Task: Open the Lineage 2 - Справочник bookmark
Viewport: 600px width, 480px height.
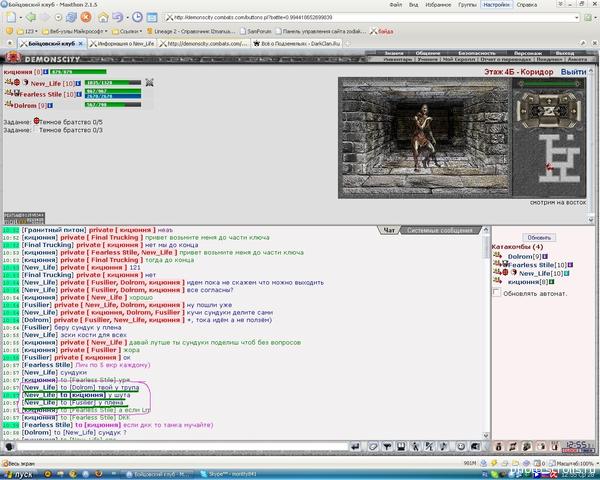Action: coord(191,31)
